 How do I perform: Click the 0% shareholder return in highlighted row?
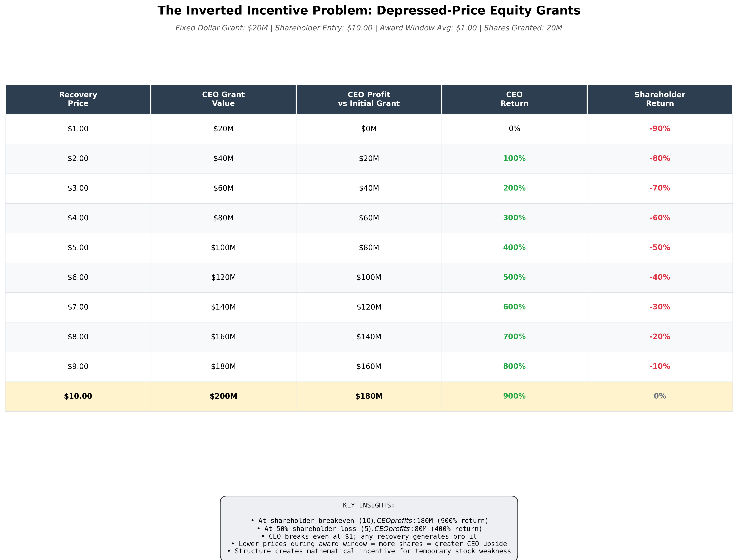pos(660,396)
